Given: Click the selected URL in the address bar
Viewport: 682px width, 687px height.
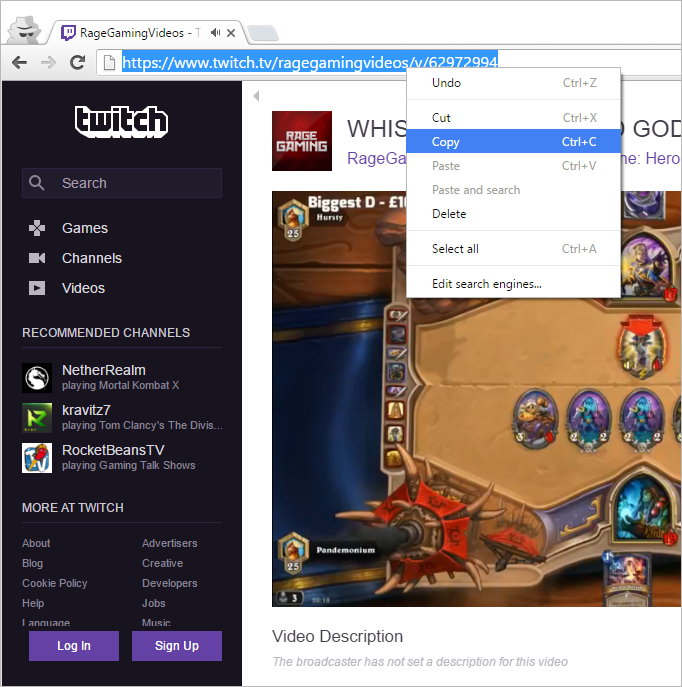Looking at the screenshot, I should 310,63.
